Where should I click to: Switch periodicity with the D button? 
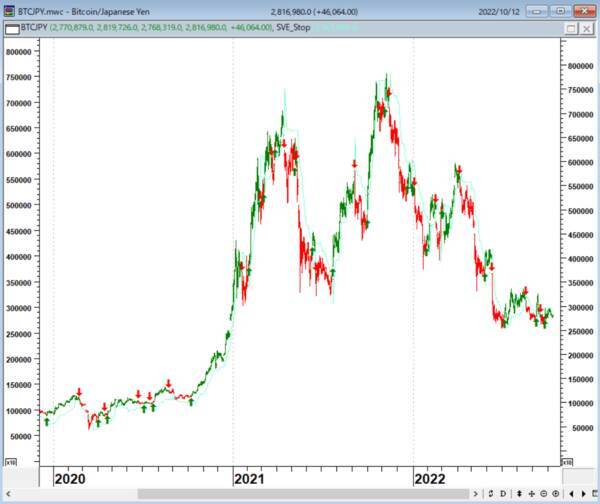pos(503,494)
